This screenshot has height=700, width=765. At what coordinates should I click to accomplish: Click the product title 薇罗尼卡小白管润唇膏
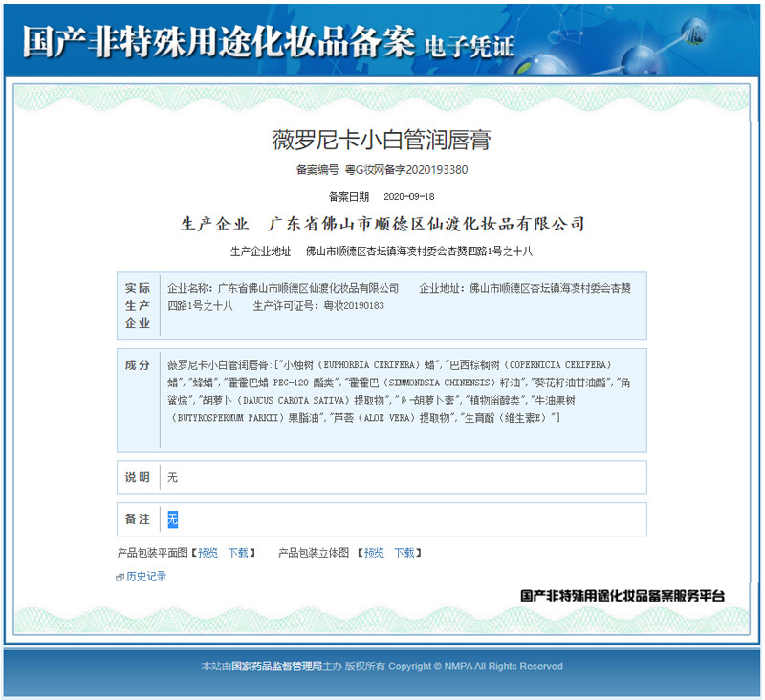[x=382, y=141]
